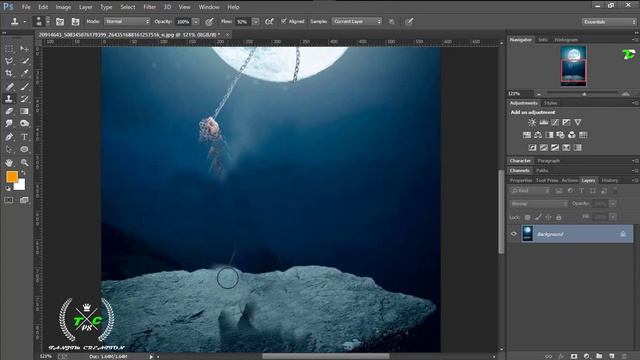The height and width of the screenshot is (360, 640).
Task: Select the Horizontal Type tool
Action: coord(24,137)
